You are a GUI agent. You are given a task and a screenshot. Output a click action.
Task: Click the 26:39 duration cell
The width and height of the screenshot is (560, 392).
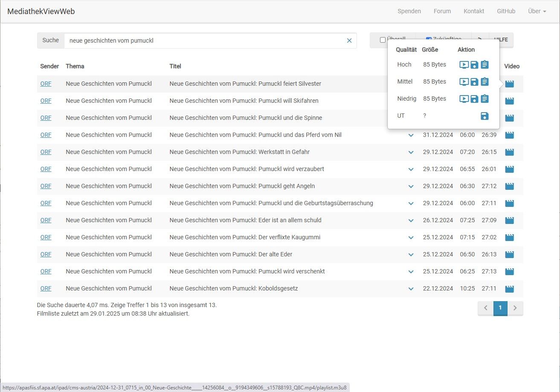pos(489,135)
